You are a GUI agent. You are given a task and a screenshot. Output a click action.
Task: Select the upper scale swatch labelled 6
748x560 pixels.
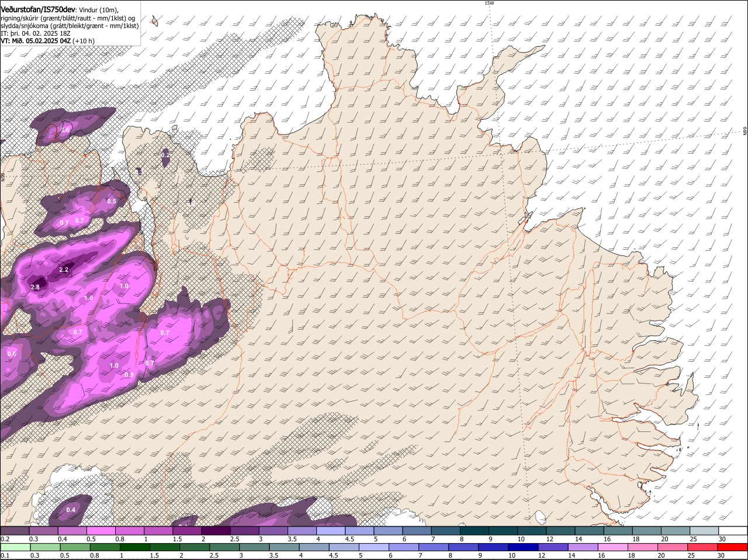(x=417, y=530)
